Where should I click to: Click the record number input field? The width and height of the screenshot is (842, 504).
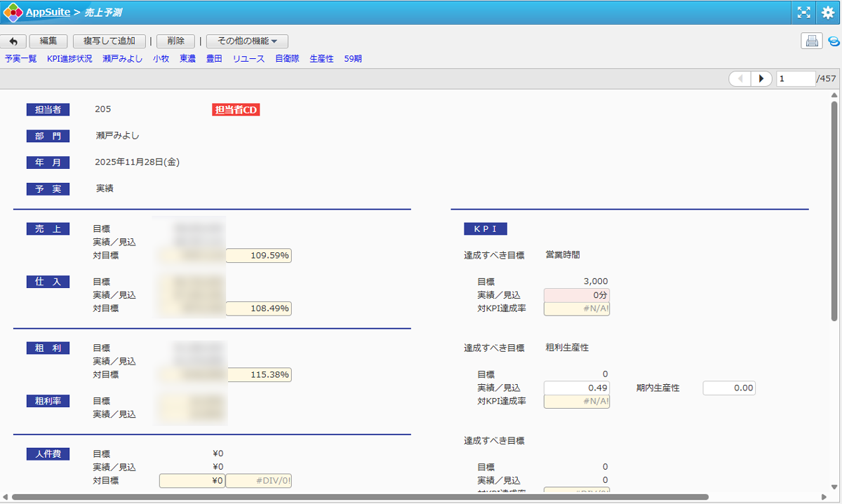pyautogui.click(x=796, y=79)
